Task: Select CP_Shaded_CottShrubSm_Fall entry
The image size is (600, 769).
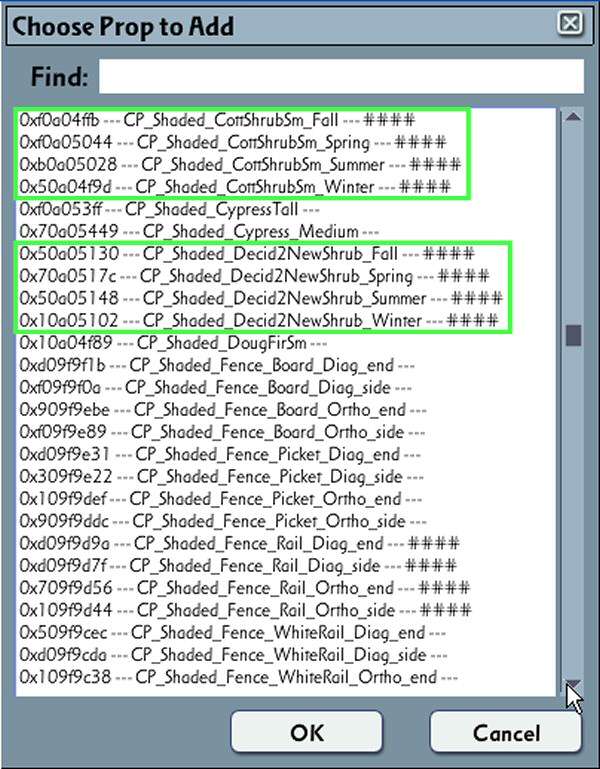Action: (x=217, y=120)
